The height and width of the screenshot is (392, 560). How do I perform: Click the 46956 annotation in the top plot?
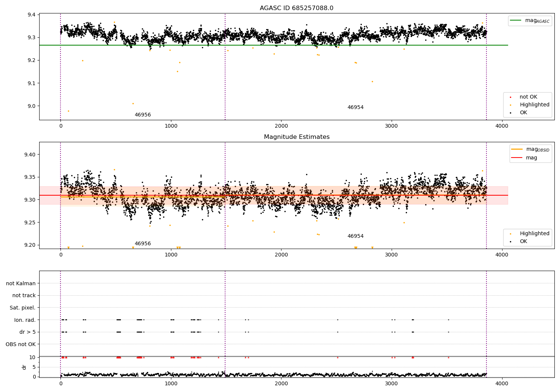click(x=143, y=115)
